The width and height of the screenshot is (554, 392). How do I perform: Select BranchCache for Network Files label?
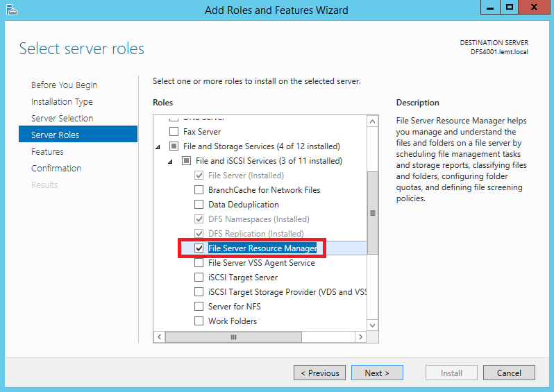tap(265, 190)
